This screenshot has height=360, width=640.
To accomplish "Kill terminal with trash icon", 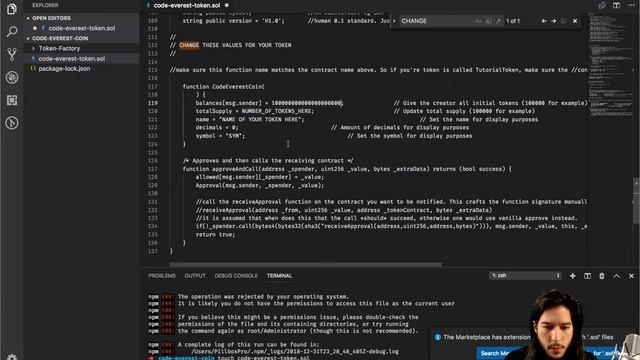I will pyautogui.click(x=602, y=276).
